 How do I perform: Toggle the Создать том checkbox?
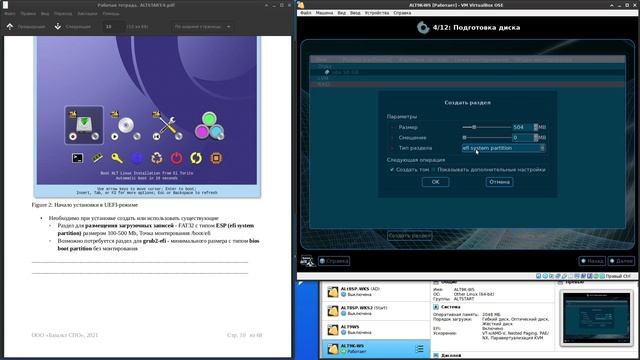pyautogui.click(x=392, y=169)
